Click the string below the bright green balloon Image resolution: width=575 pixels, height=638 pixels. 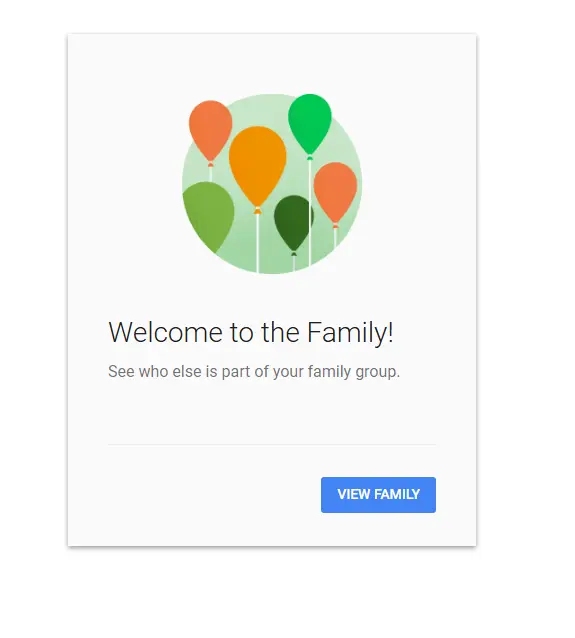pos(310,212)
